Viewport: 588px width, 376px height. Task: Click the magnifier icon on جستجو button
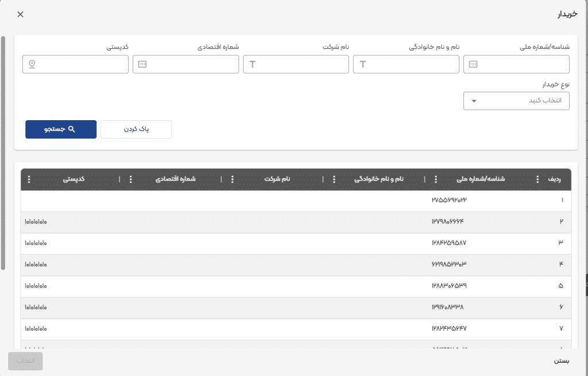pyautogui.click(x=72, y=129)
